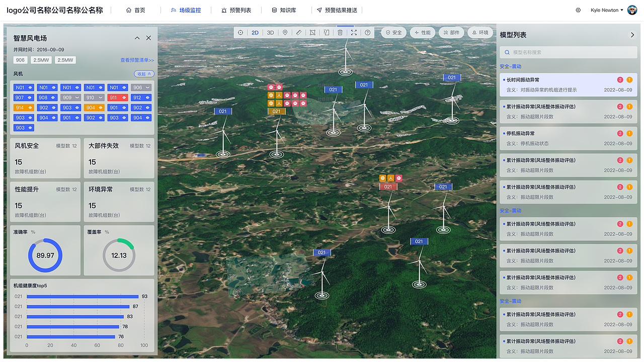Click the orange badge 1 on 停机振动异常
644x362 pixels.
click(629, 133)
